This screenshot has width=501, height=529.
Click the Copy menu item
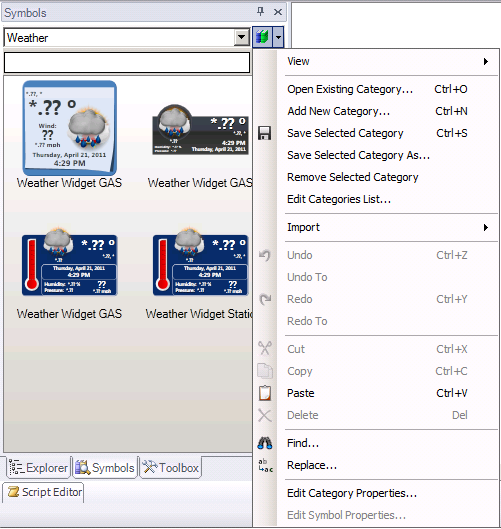375,371
